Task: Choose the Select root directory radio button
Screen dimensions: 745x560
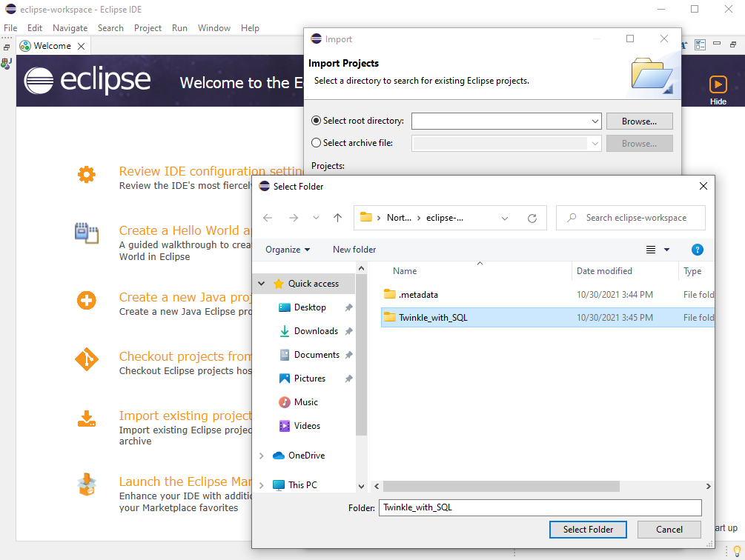Action: point(316,121)
